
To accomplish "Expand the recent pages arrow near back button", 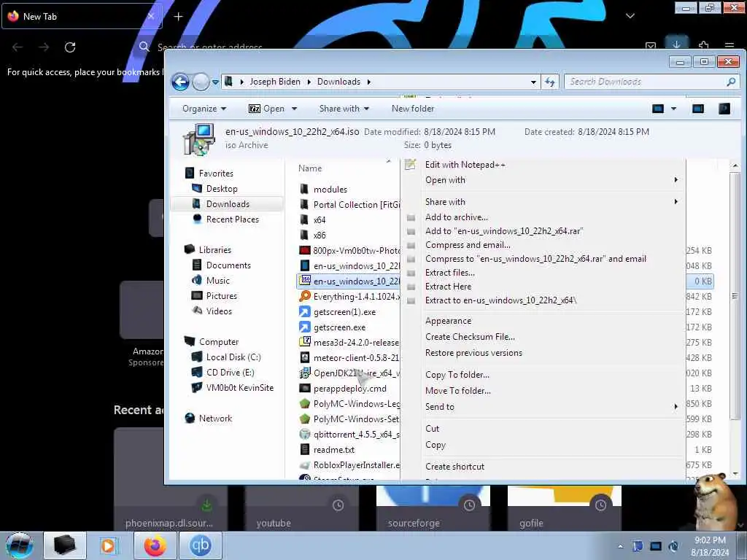I will (x=215, y=82).
